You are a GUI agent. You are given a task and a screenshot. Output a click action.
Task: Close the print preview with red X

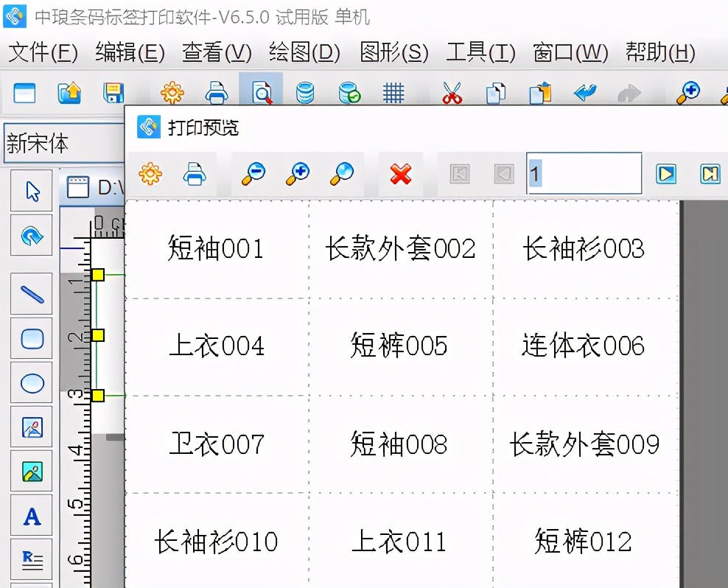[401, 175]
